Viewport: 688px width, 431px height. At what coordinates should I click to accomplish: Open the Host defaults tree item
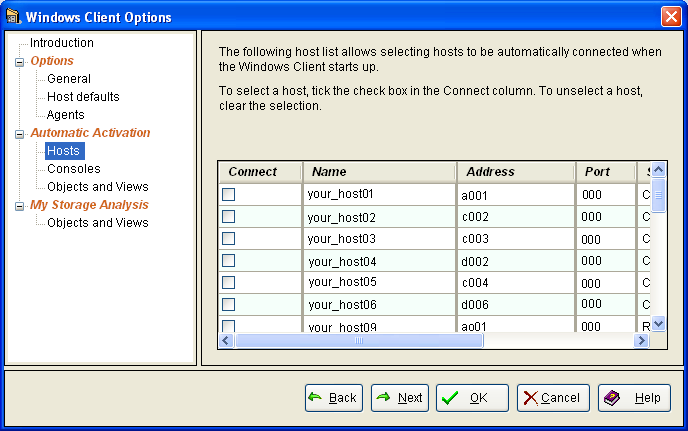[83, 97]
